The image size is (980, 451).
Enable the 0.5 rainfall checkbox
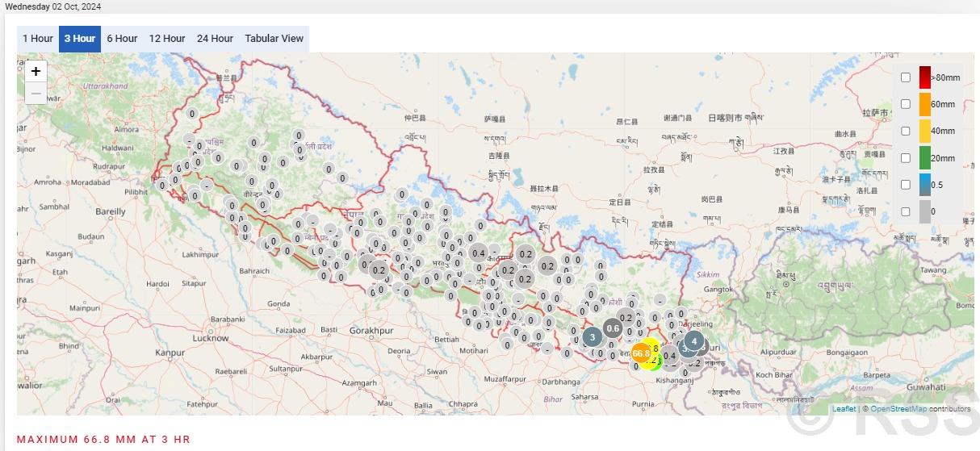pyautogui.click(x=906, y=185)
